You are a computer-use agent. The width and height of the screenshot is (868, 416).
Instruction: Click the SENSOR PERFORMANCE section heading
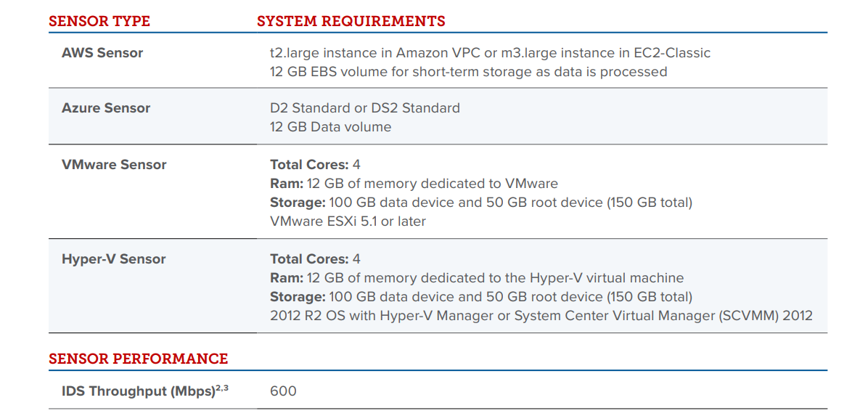tap(138, 359)
